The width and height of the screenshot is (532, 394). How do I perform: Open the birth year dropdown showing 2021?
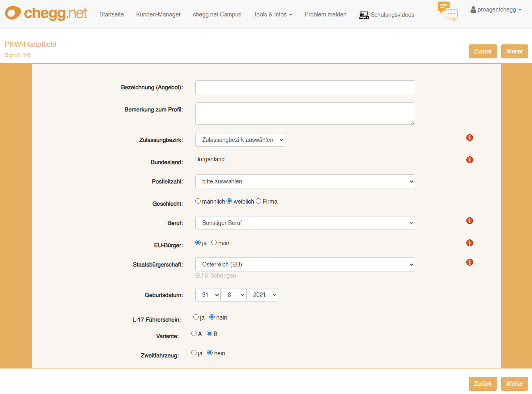click(262, 295)
